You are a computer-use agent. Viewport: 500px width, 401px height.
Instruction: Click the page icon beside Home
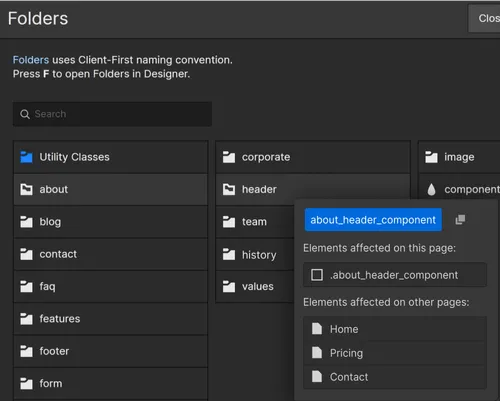(317, 329)
